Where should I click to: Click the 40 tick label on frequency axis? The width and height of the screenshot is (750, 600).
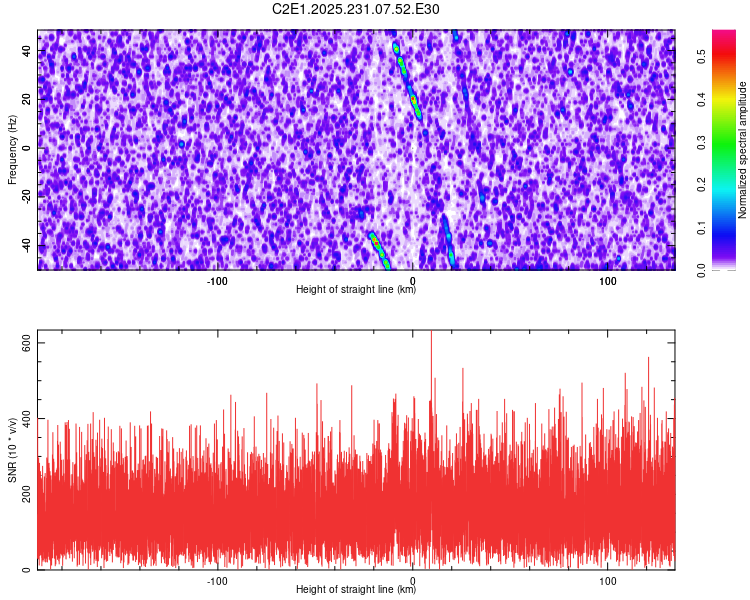[26, 51]
